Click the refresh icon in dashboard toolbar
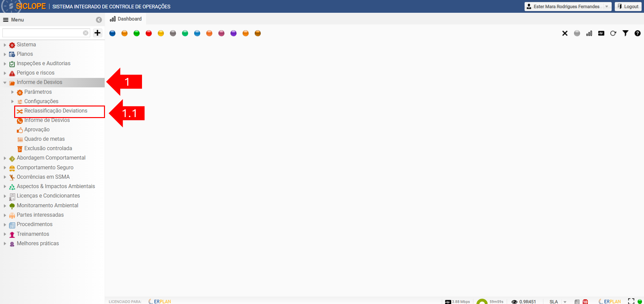The width and height of the screenshot is (644, 304). 613,33
